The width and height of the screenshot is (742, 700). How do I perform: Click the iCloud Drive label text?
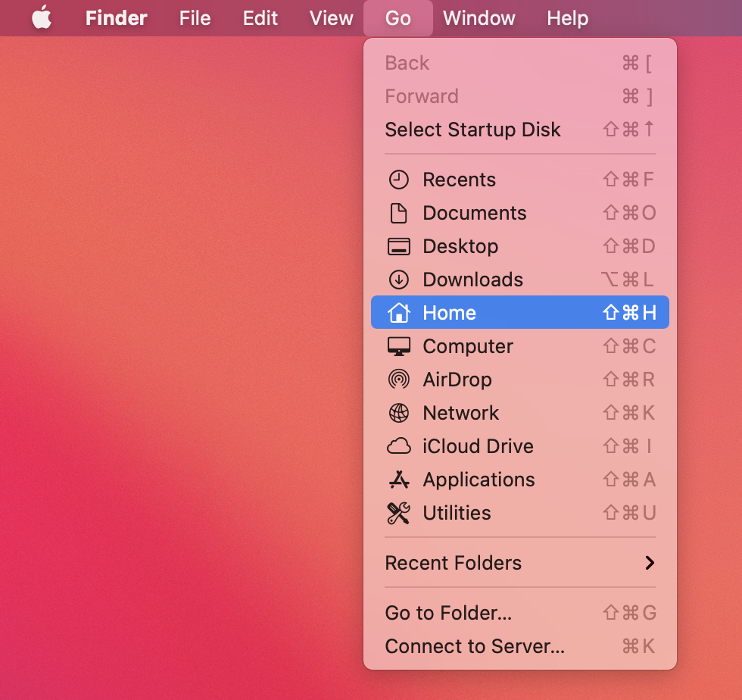pyautogui.click(x=478, y=446)
